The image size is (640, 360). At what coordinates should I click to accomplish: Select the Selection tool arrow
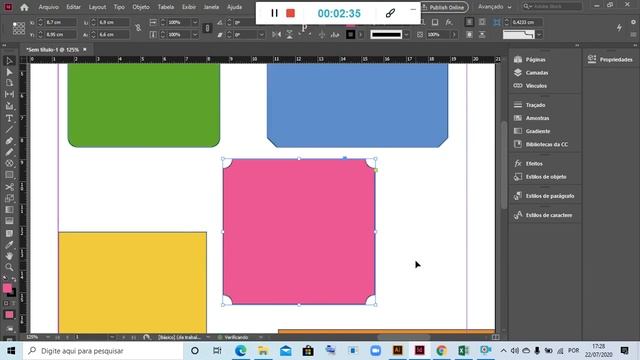point(9,61)
